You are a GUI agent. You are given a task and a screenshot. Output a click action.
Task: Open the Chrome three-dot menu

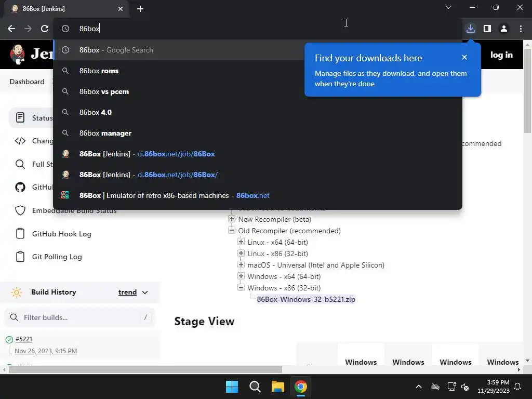pos(521,29)
